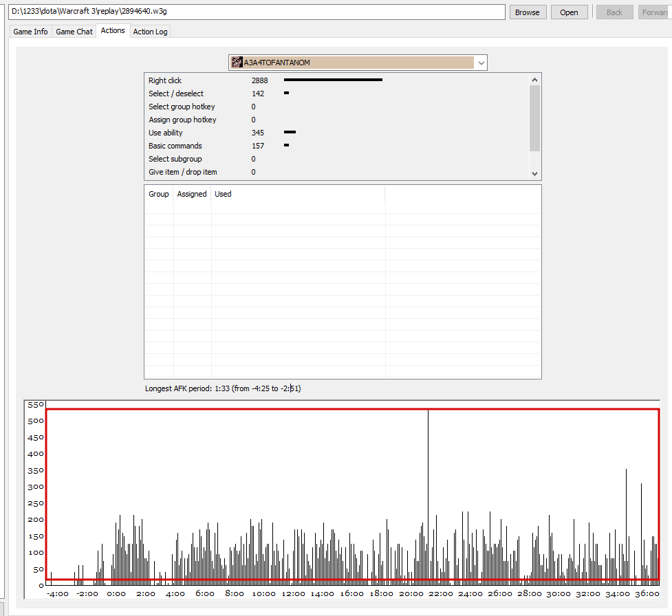672x616 pixels.
Task: Click the Back button
Action: coord(614,12)
